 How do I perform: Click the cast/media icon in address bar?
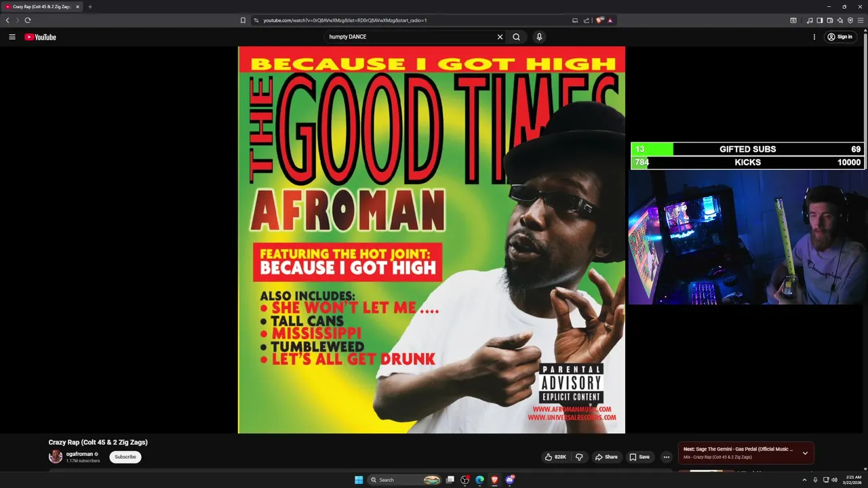(575, 20)
